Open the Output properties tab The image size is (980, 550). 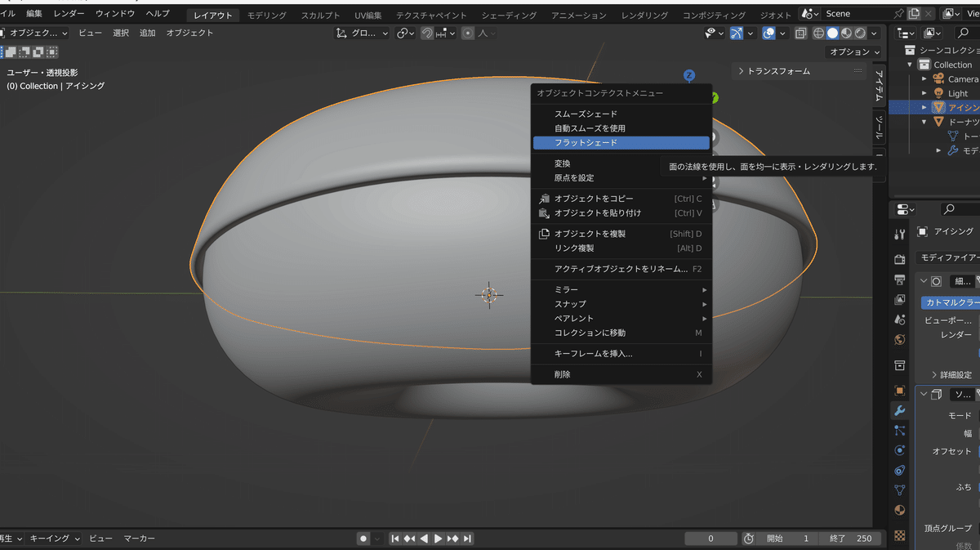[x=900, y=279]
